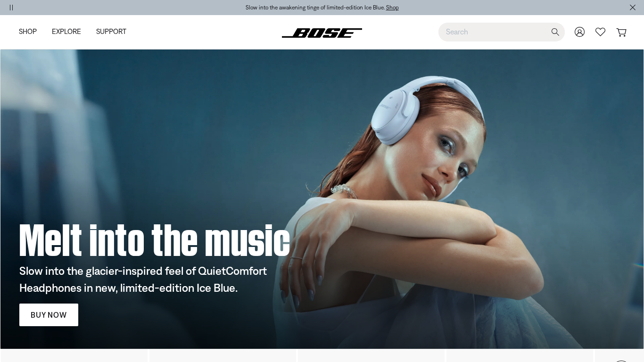Click the Ice Blue announcement banner text
The height and width of the screenshot is (362, 644).
pos(315,8)
